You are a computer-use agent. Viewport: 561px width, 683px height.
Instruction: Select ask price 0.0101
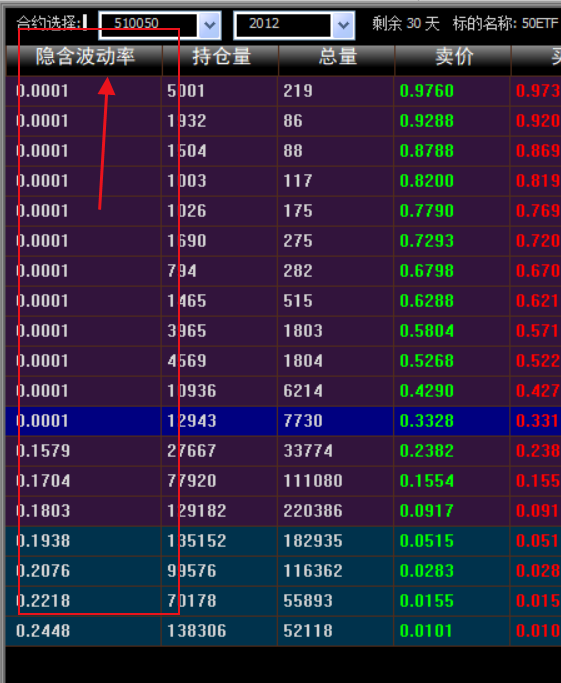tap(427, 631)
